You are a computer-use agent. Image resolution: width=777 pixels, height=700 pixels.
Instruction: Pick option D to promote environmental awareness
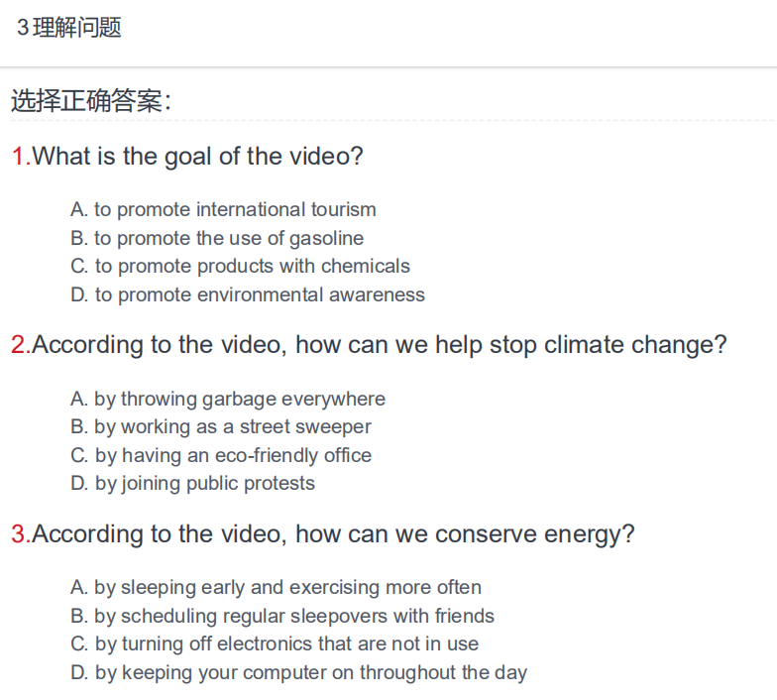tap(248, 295)
